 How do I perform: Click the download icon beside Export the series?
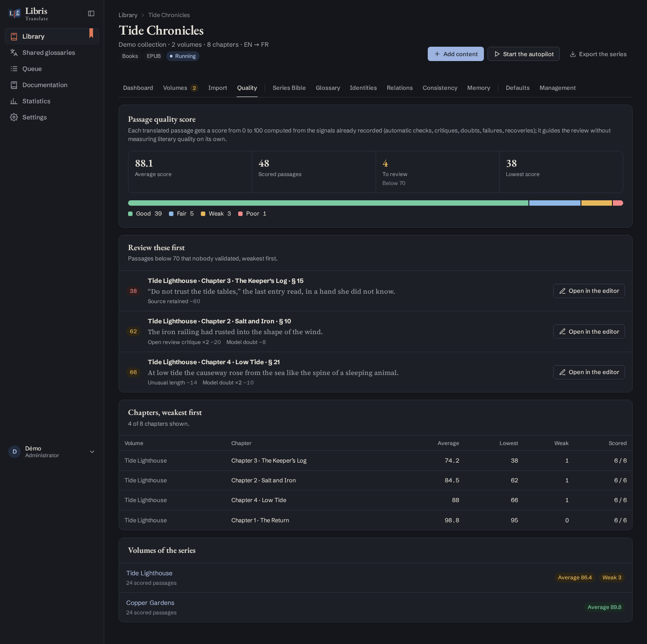click(x=573, y=54)
